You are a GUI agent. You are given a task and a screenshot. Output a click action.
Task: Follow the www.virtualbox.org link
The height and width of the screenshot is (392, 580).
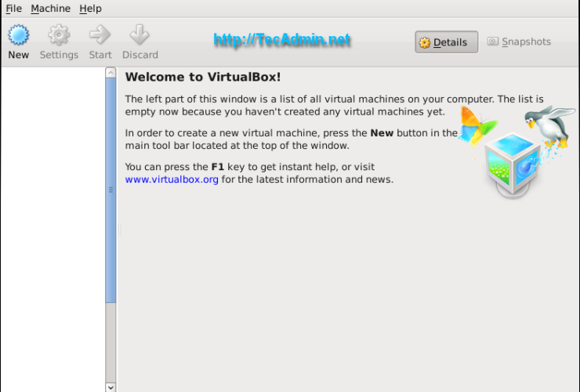point(172,180)
